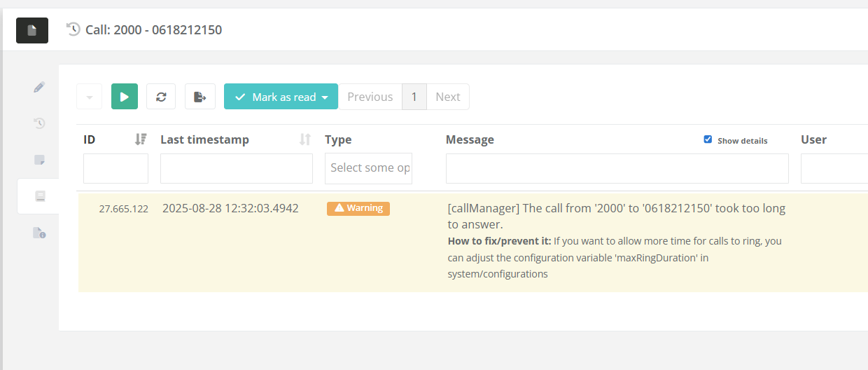This screenshot has height=370, width=868.
Task: Click the ID filter input field
Action: (x=115, y=168)
